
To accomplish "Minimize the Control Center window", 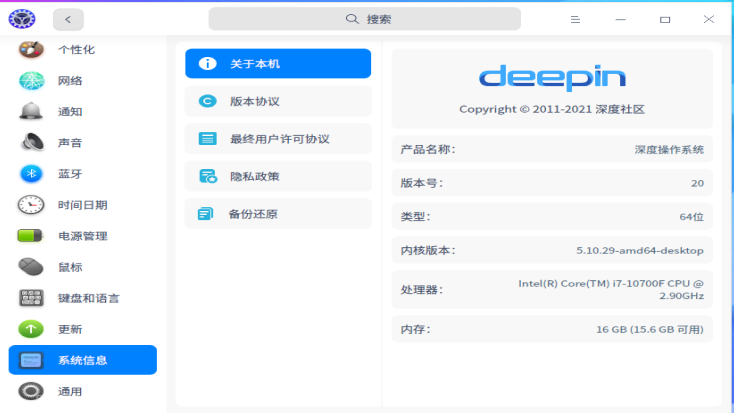I will (620, 19).
